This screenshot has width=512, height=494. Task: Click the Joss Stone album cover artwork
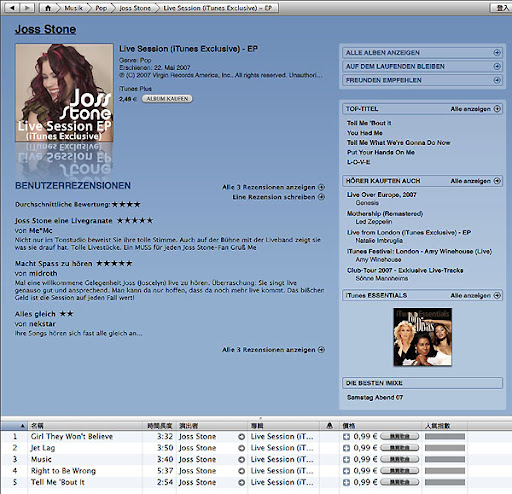[64, 93]
